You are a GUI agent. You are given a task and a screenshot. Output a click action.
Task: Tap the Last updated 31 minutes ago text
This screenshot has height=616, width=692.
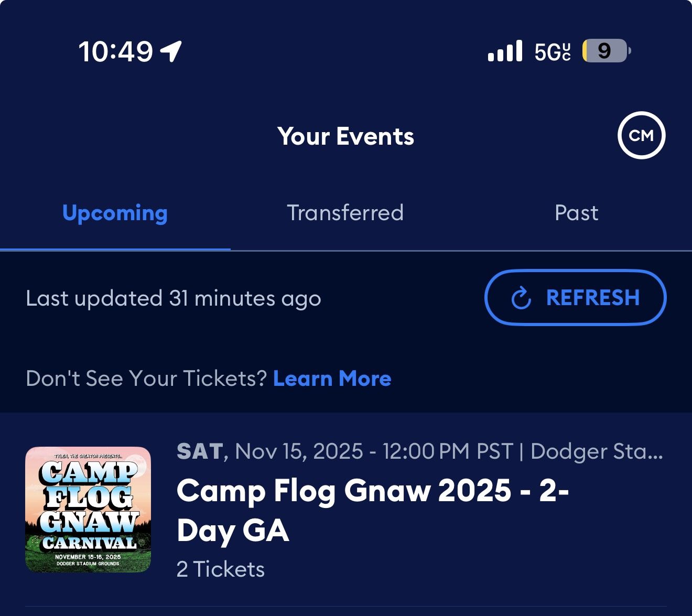pyautogui.click(x=174, y=298)
